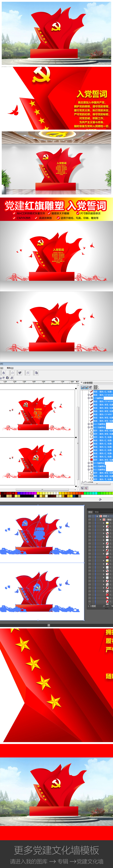Toggle visibility of the <编组> sublayer
The height and width of the screenshot is (868, 113).
click(x=89, y=520)
